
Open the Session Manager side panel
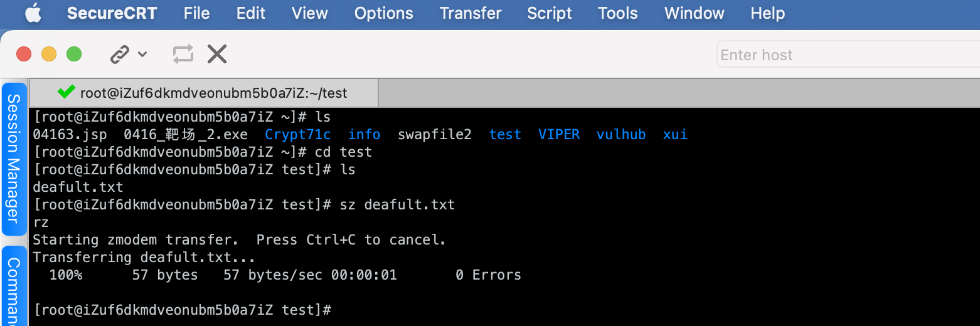click(14, 159)
